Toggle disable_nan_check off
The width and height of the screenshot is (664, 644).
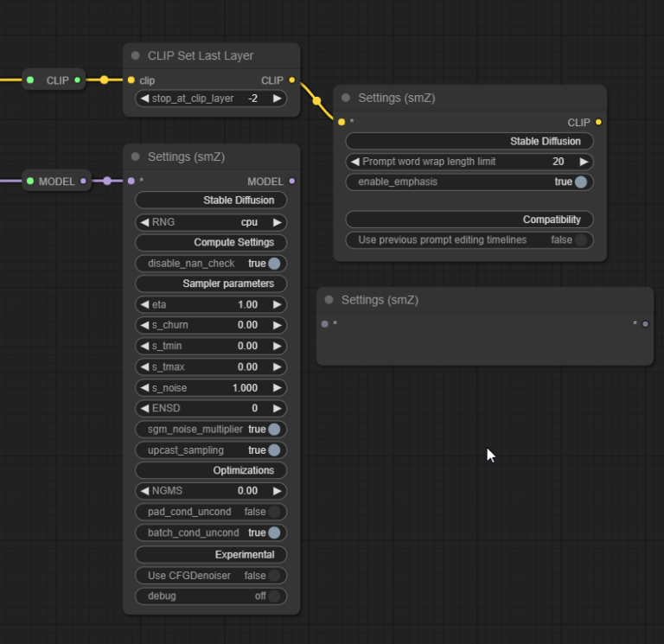click(274, 264)
